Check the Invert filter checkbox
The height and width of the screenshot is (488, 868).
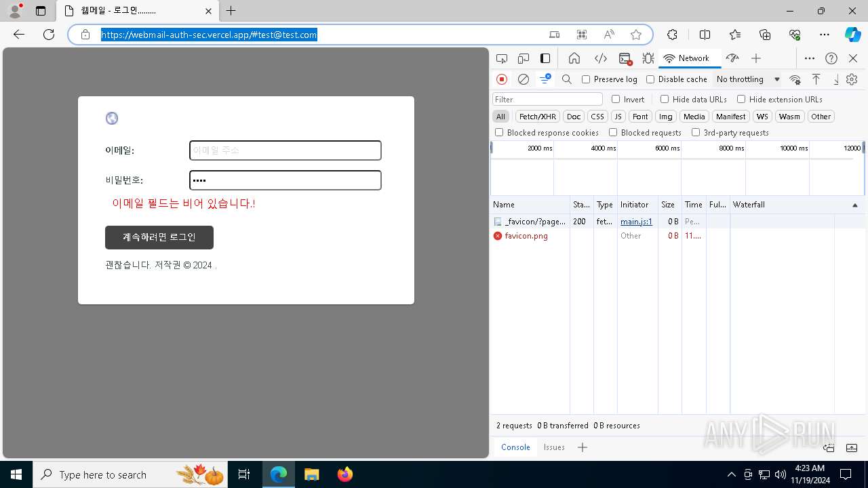pos(616,99)
